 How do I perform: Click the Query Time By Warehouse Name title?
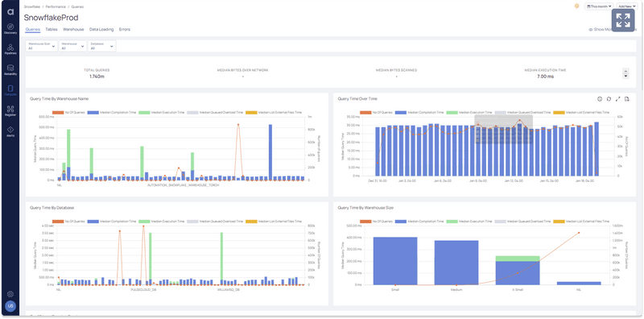tap(59, 98)
